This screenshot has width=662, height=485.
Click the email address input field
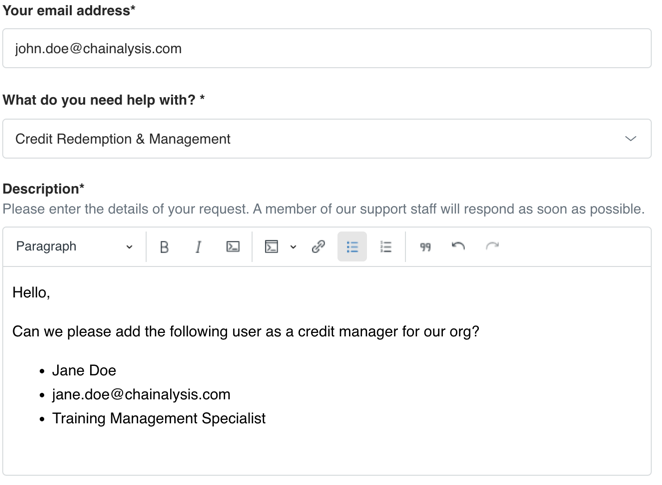[x=327, y=49]
